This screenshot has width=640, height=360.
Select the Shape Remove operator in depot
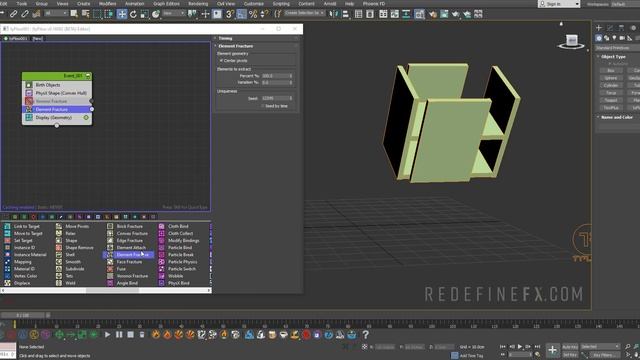click(x=75, y=248)
